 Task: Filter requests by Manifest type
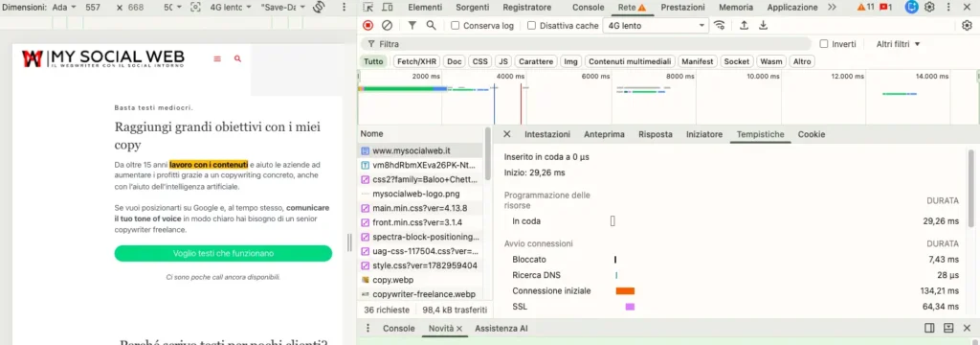[698, 61]
